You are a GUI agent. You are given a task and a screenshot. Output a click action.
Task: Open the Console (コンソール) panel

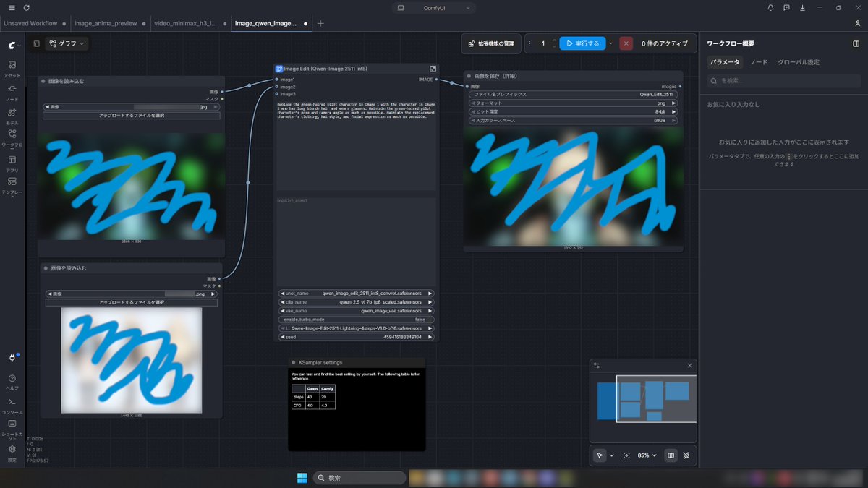pos(12,405)
